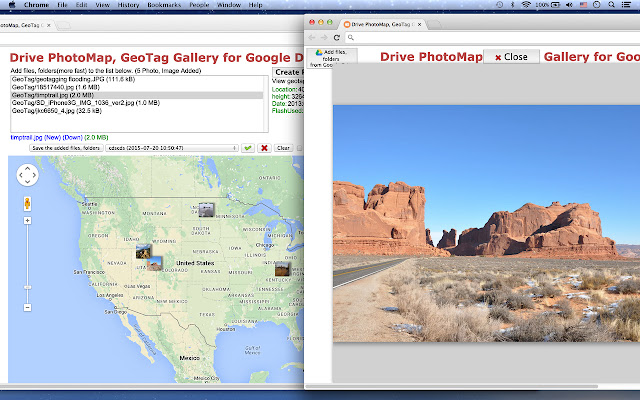Click the US flag input source icon
This screenshot has width=640, height=400.
pyautogui.click(x=583, y=5)
